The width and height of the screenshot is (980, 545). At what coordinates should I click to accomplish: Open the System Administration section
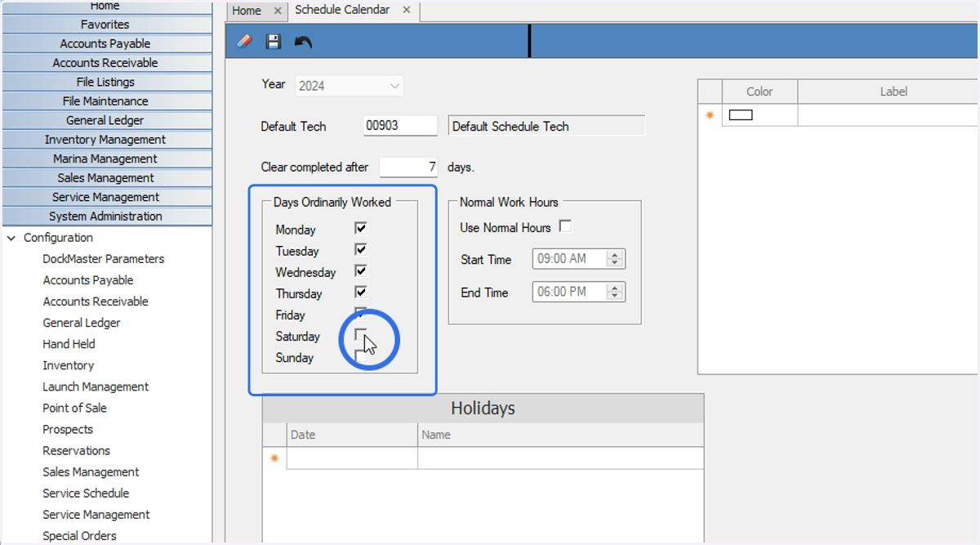[107, 217]
